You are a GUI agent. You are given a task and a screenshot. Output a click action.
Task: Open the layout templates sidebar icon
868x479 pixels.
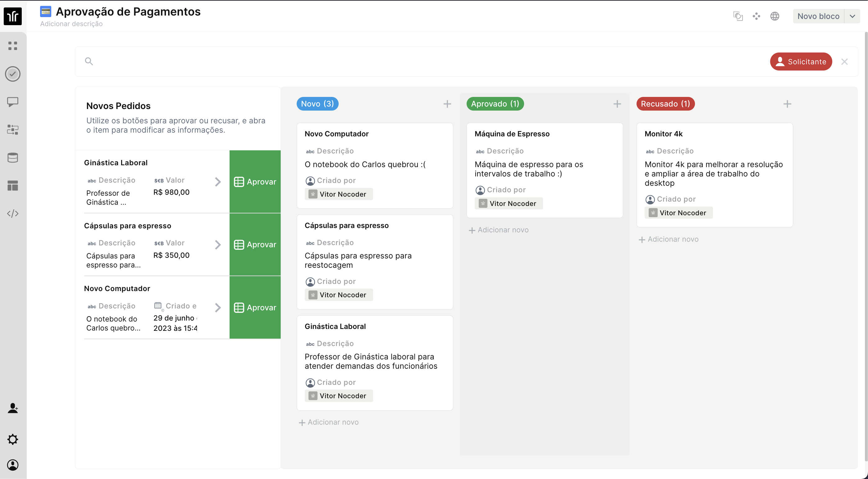[13, 185]
